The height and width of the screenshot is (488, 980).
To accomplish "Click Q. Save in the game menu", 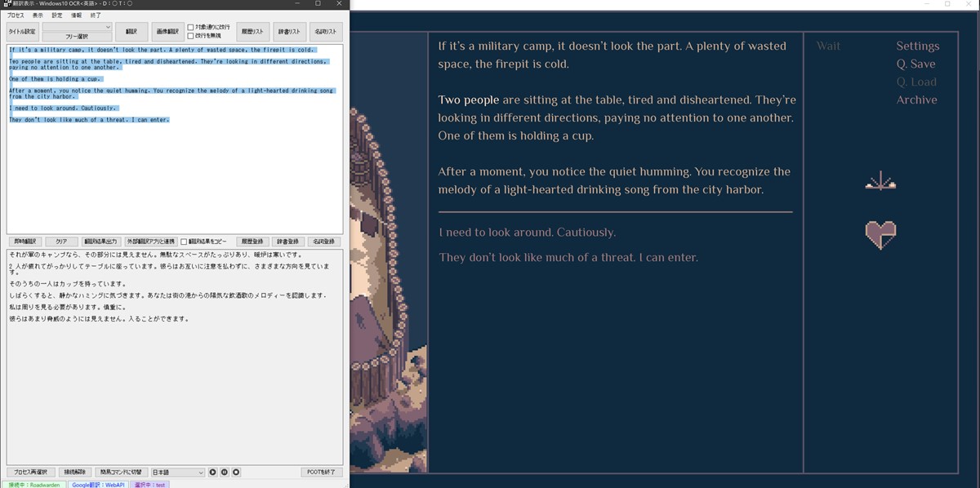I will [915, 64].
